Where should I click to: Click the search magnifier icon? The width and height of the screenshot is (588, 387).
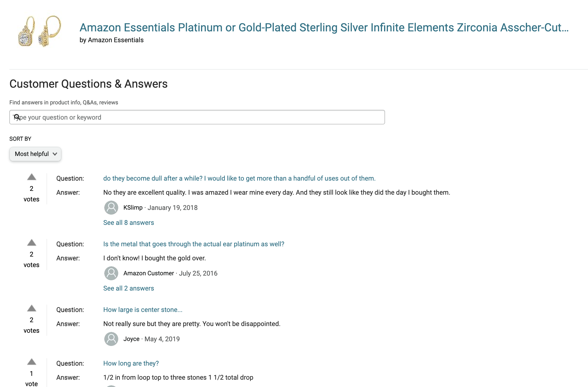point(17,117)
